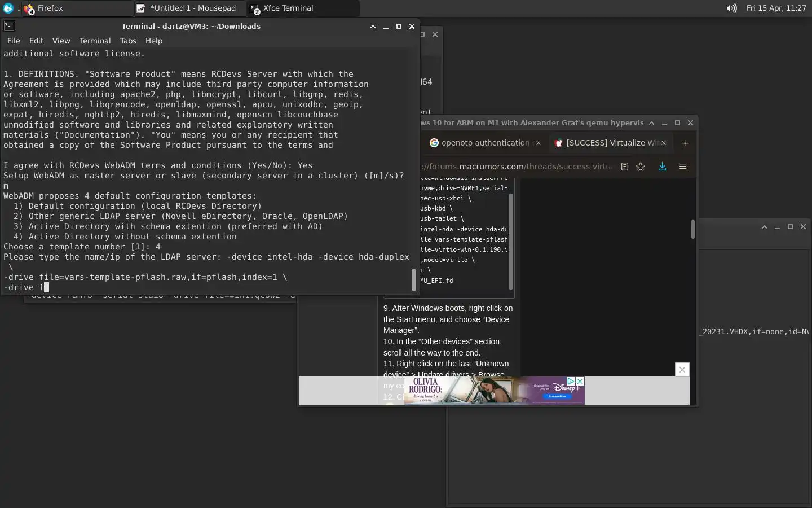The width and height of the screenshot is (812, 508).
Task: Maximize the window behind Terminal
Action: click(422, 34)
